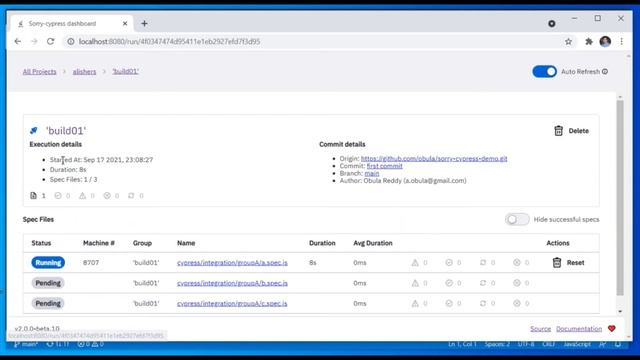Click cross circle icon in c.spec.js row
The width and height of the screenshot is (640, 360).
(x=517, y=303)
